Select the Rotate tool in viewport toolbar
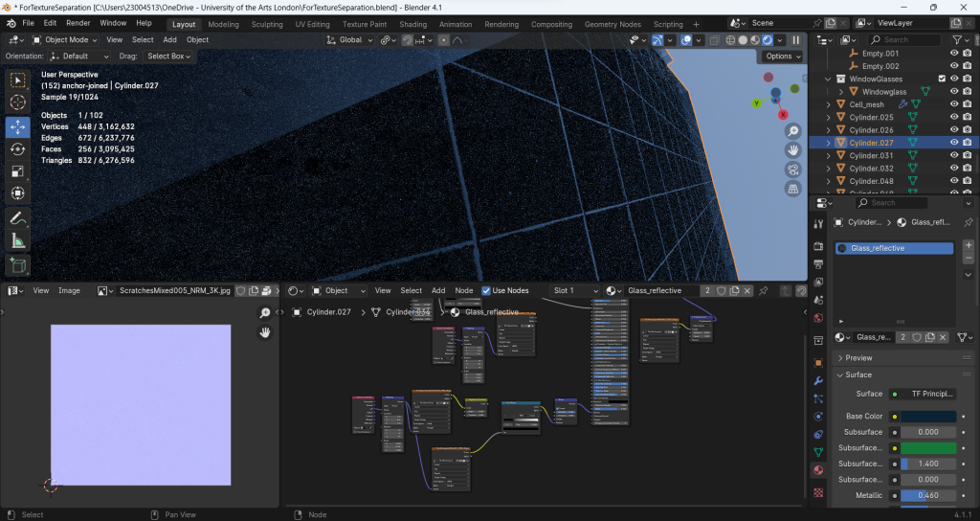This screenshot has width=980, height=521. [17, 149]
